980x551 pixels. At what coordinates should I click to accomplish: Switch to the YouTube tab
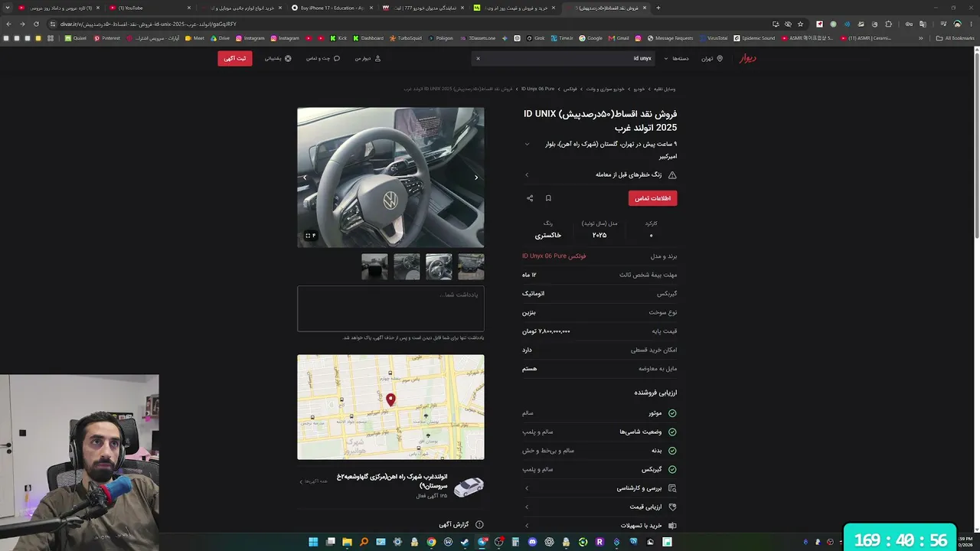(x=150, y=8)
